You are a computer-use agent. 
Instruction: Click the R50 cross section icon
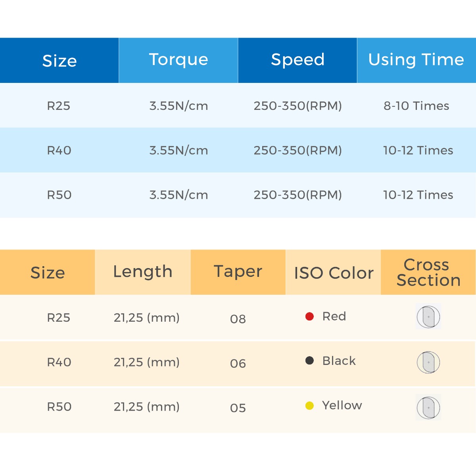click(x=428, y=407)
